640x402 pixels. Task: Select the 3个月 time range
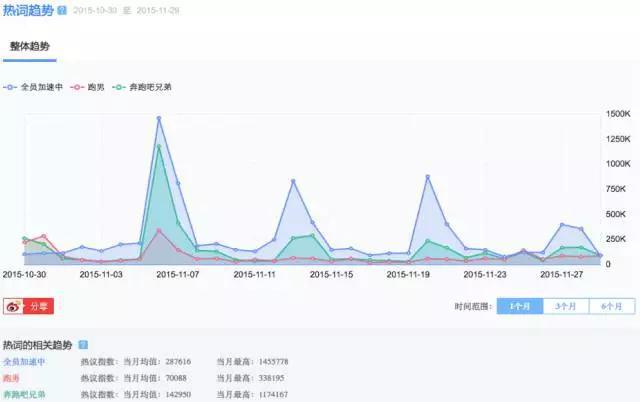(x=566, y=306)
